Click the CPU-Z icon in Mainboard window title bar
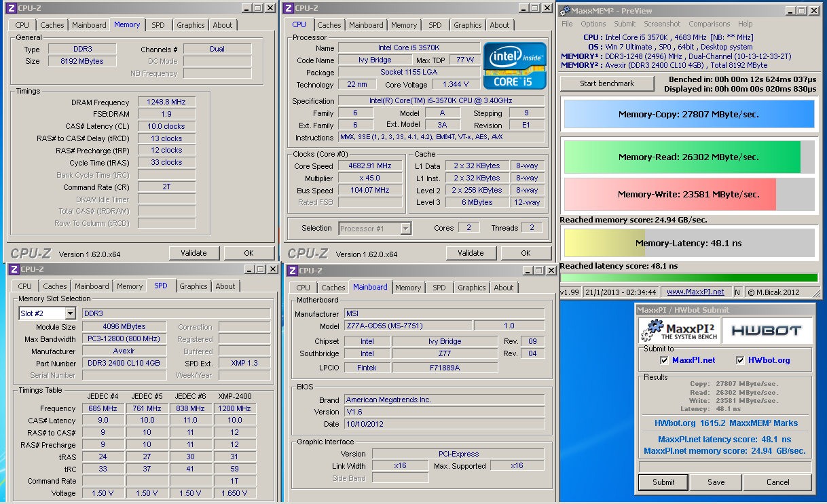This screenshot has width=827, height=504. point(293,270)
